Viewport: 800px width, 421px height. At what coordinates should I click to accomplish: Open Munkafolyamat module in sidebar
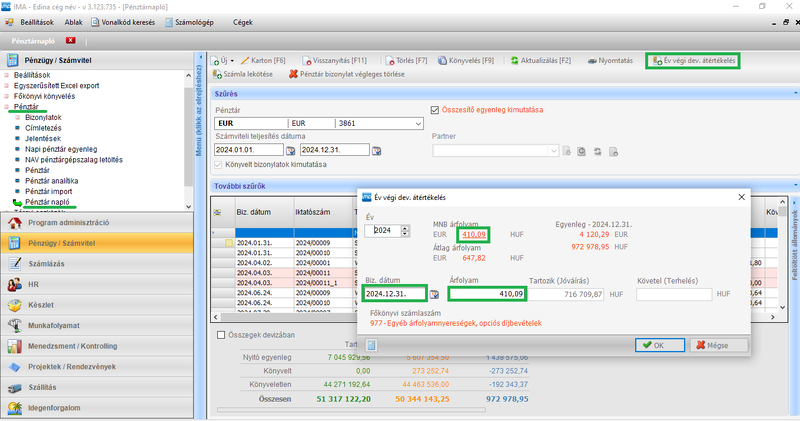pos(97,326)
